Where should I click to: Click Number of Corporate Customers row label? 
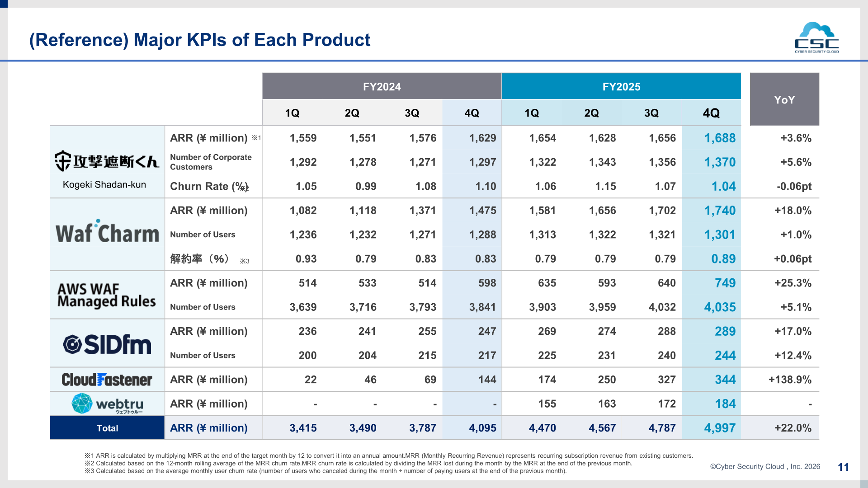click(x=211, y=162)
